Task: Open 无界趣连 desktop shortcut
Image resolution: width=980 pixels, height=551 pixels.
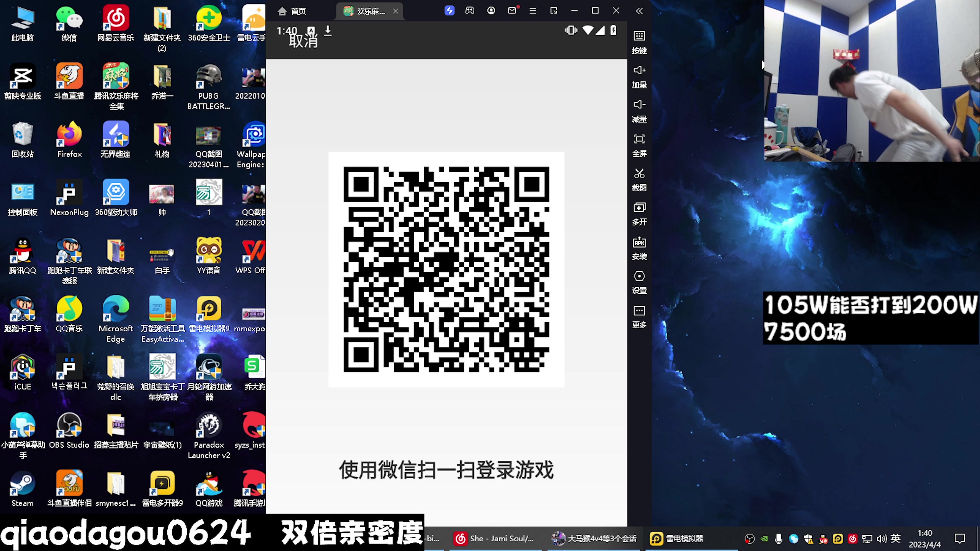Action: (x=116, y=140)
